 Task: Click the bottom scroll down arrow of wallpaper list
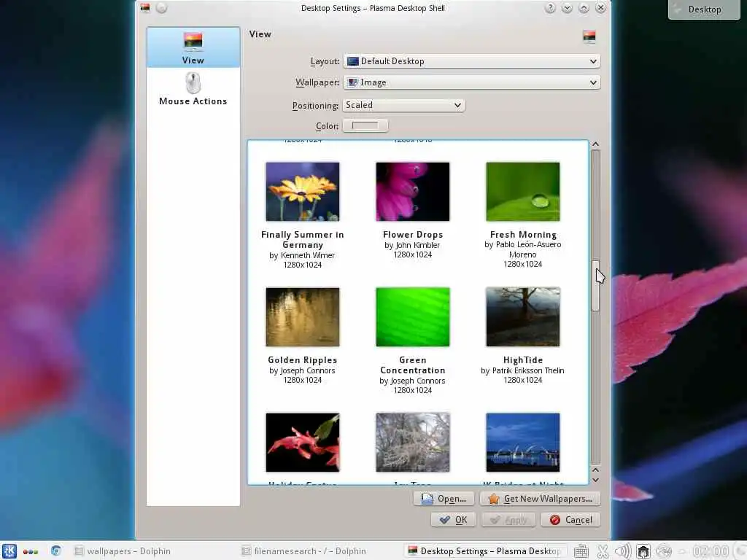pos(595,480)
